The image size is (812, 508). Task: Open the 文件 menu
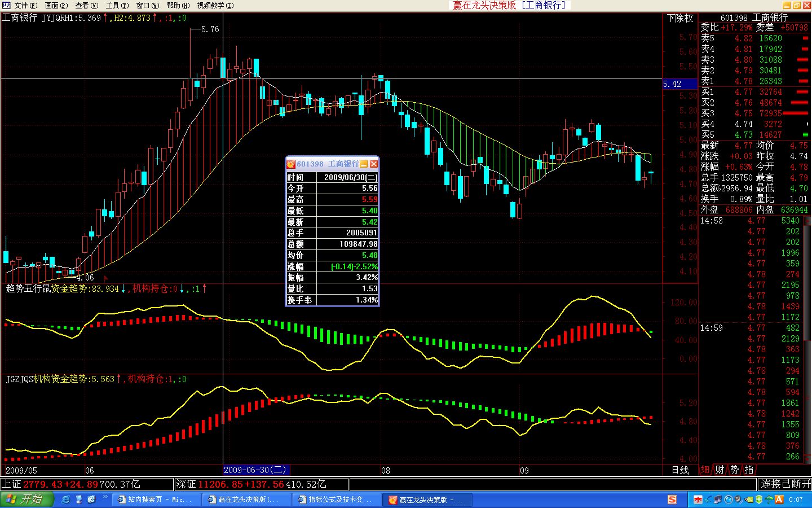(25, 6)
